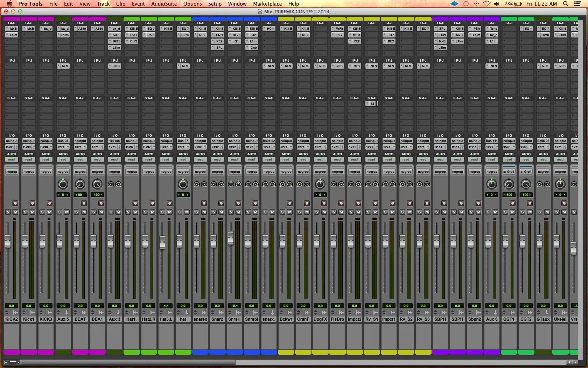588x368 pixels.
Task: Solo the Bckwr track
Action: (282, 212)
